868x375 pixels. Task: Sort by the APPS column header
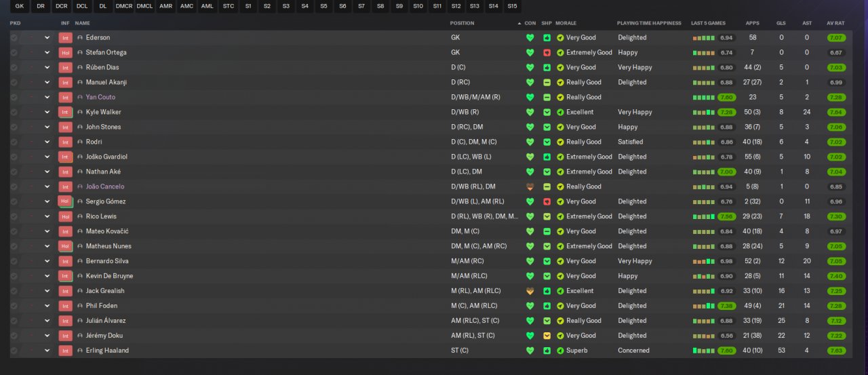[x=752, y=23]
